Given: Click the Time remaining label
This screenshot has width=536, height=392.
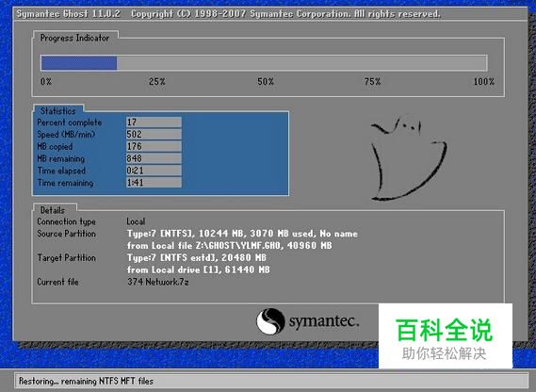Looking at the screenshot, I should [65, 183].
